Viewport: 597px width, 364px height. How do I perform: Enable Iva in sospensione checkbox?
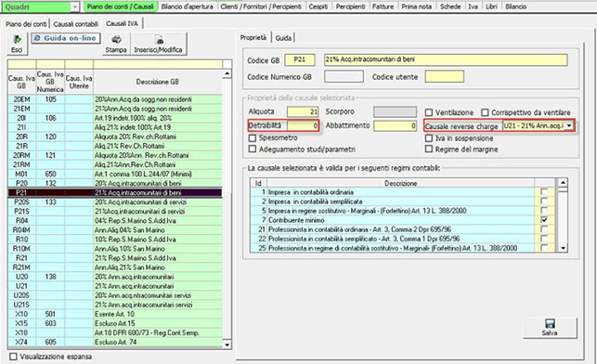click(429, 138)
